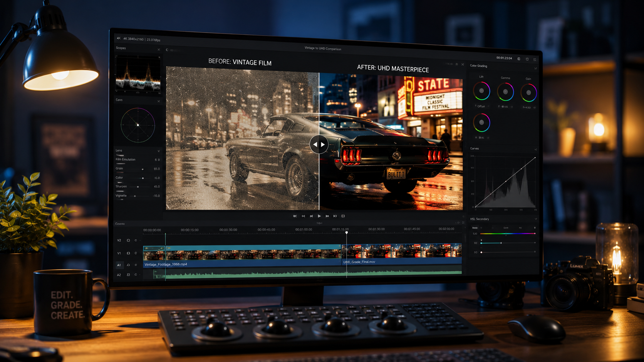Click timeline ruler mark 00:01:45:00
Viewport: 644px width, 362px height.
tap(412, 229)
